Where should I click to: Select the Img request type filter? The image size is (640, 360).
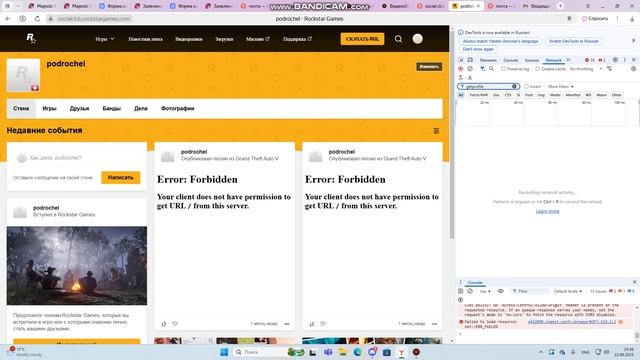coord(541,95)
